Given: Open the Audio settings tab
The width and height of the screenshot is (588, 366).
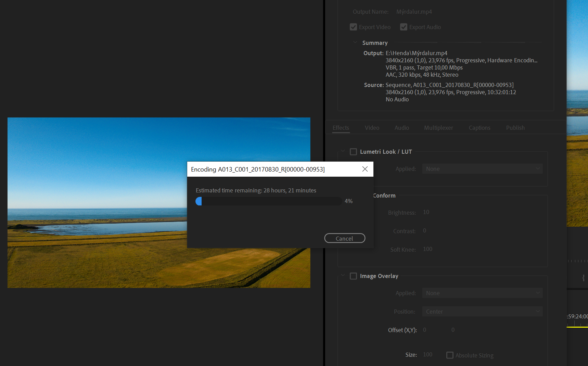Looking at the screenshot, I should point(401,128).
